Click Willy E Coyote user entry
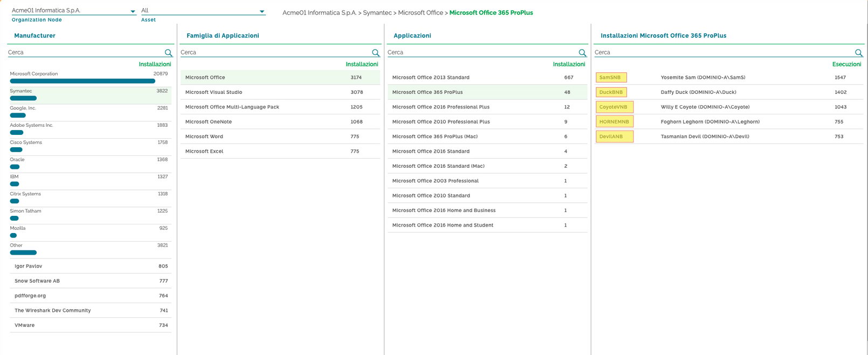 [705, 107]
